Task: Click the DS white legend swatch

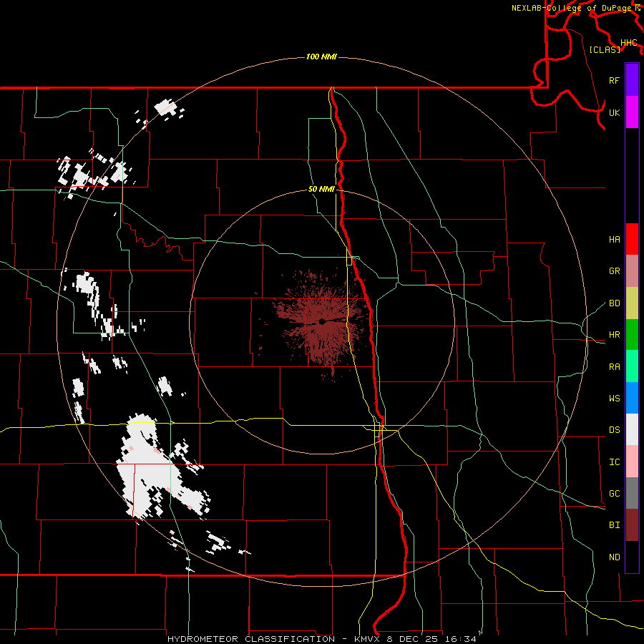Action: click(632, 429)
